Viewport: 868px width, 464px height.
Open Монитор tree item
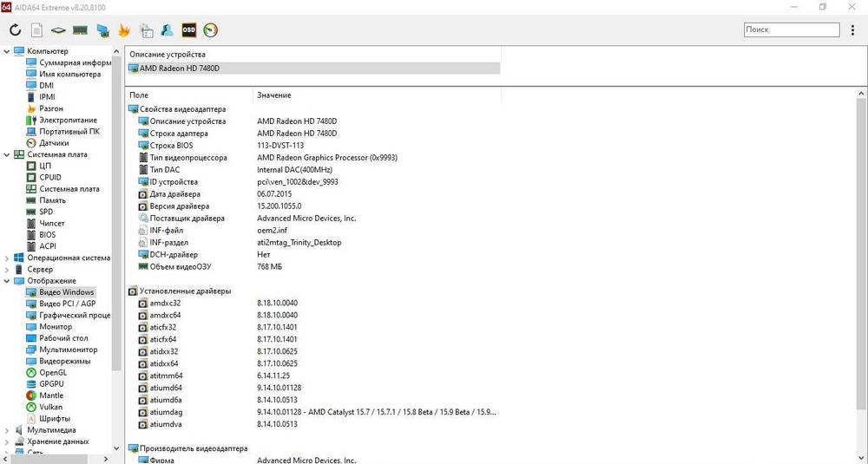click(x=49, y=327)
